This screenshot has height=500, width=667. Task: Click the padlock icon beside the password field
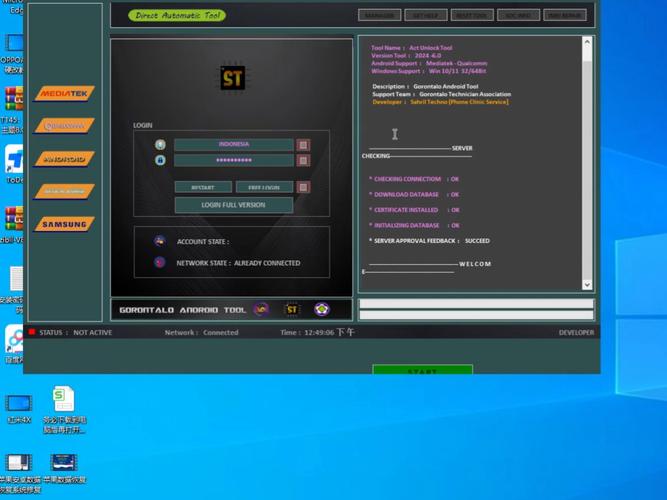[160, 160]
